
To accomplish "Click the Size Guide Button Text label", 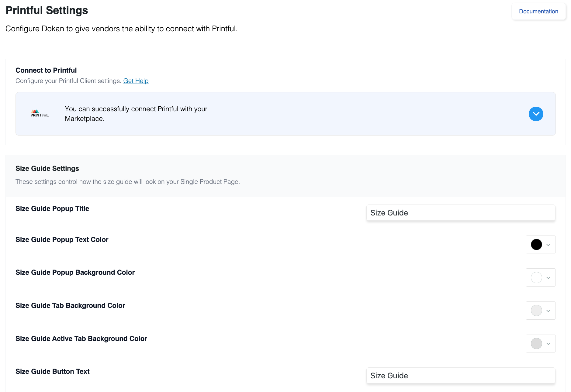I will tap(53, 371).
